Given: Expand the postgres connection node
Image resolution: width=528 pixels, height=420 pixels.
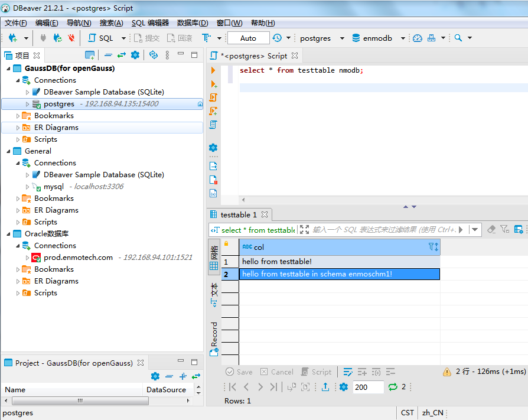Looking at the screenshot, I should coord(27,104).
